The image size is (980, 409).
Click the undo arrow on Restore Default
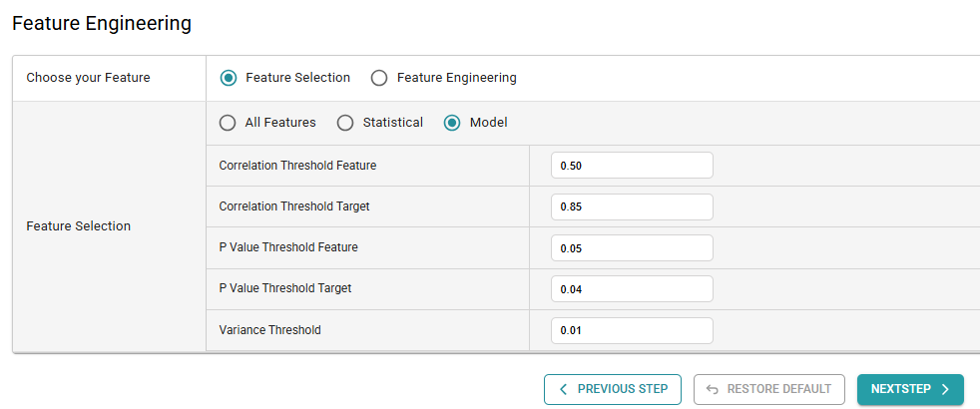point(713,389)
